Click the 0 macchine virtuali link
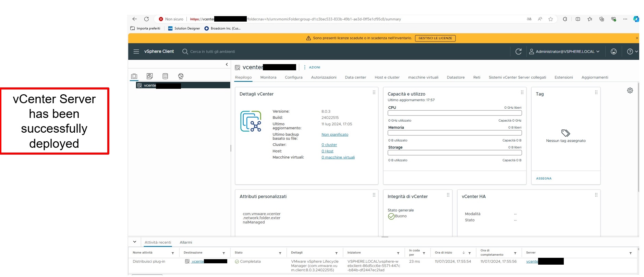The width and height of the screenshot is (644, 277). (x=338, y=157)
